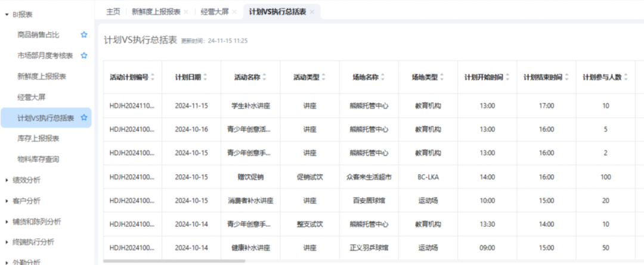Click the 09:00 planned start time cell
The image size is (644, 265).
coord(487,248)
